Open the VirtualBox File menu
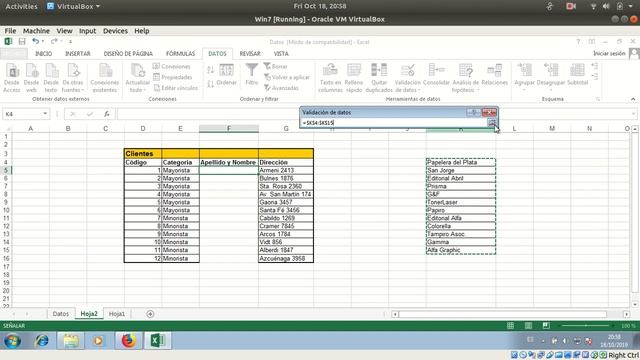The width and height of the screenshot is (640, 360). click(10, 31)
